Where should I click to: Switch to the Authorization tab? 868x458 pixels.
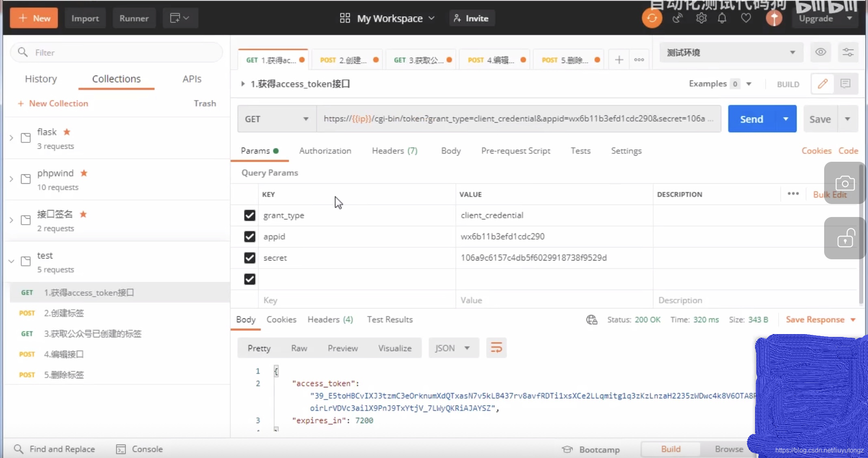[325, 151]
